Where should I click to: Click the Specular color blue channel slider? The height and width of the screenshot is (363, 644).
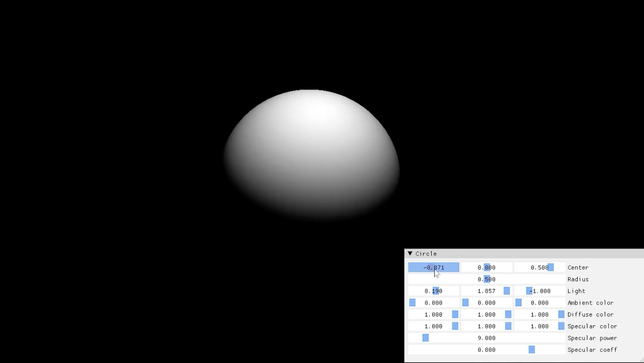(x=540, y=326)
